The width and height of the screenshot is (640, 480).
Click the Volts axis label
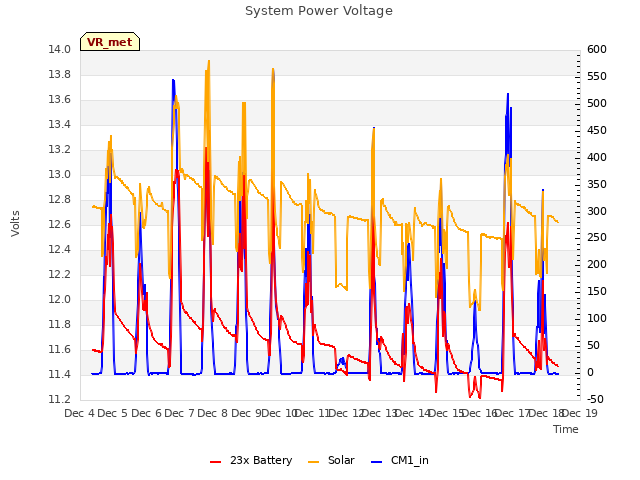pyautogui.click(x=15, y=223)
